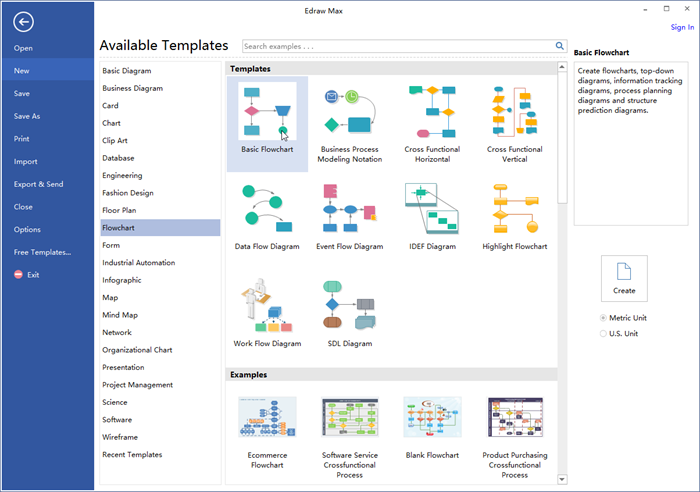The height and width of the screenshot is (492, 700).
Task: Open the Ecommerce Flowchart example thumbnail
Action: [267, 417]
